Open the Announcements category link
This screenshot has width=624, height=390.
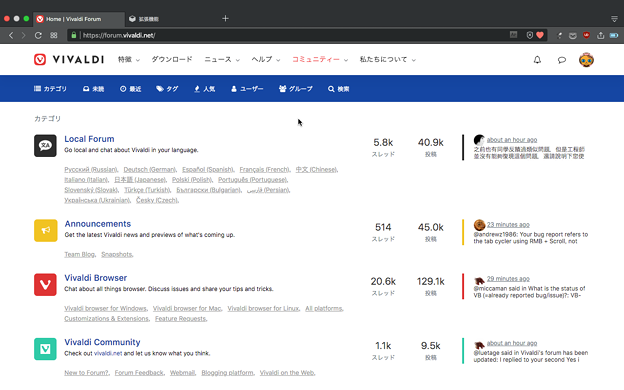[98, 224]
